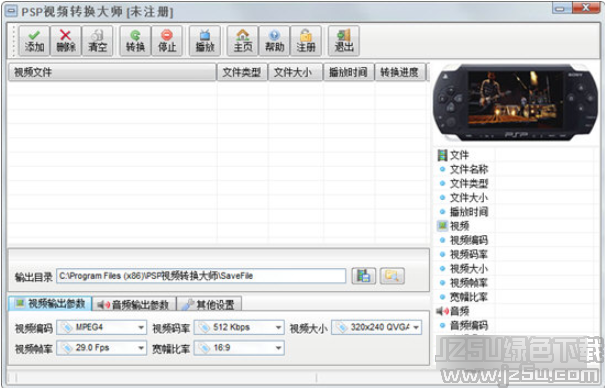Click the 视频文件 column header
The width and height of the screenshot is (605, 388).
tap(112, 72)
